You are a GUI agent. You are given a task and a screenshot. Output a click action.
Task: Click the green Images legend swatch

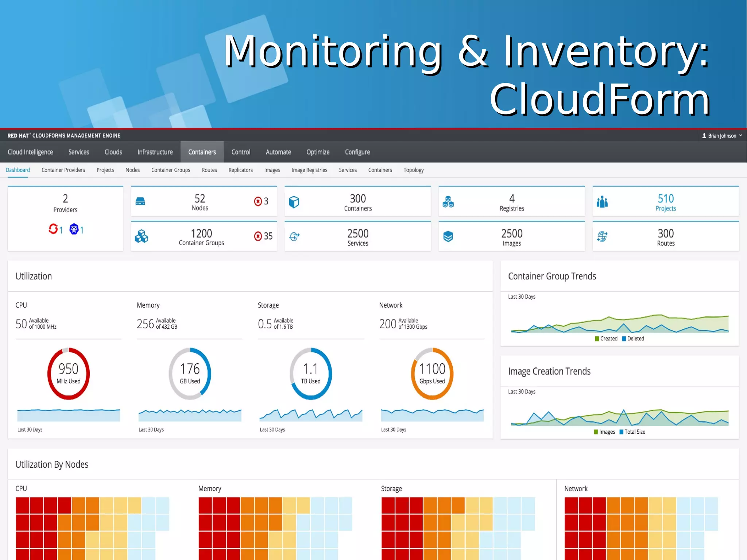coord(596,432)
